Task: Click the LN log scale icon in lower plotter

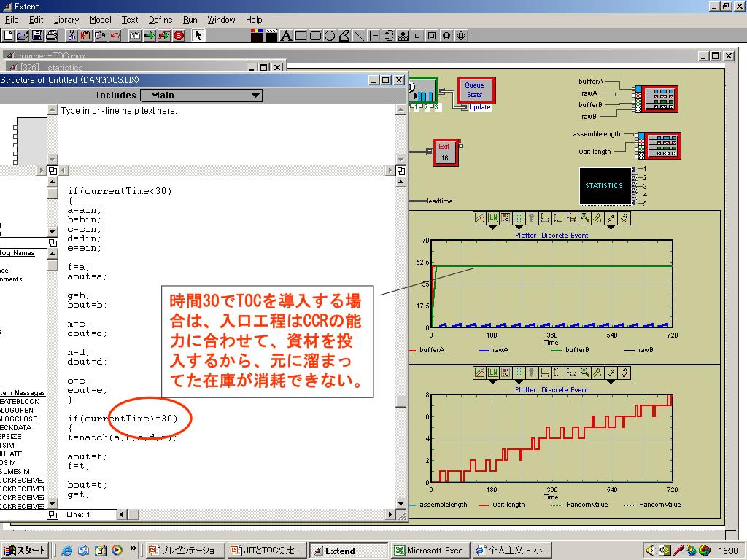Action: click(492, 373)
